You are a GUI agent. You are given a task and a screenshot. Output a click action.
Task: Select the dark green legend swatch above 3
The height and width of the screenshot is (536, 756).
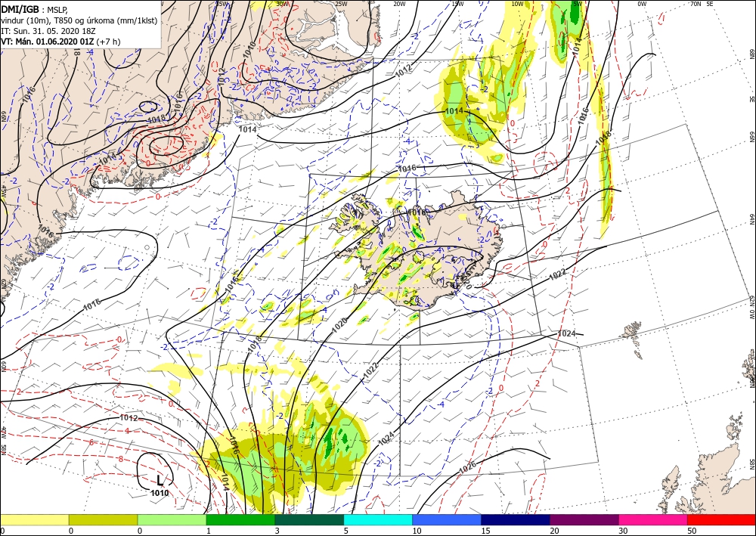[309, 519]
